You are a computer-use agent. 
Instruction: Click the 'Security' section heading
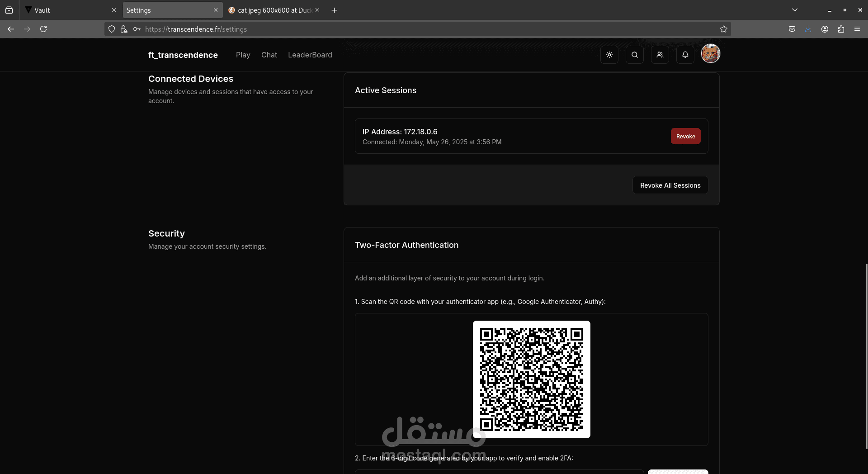coord(166,233)
